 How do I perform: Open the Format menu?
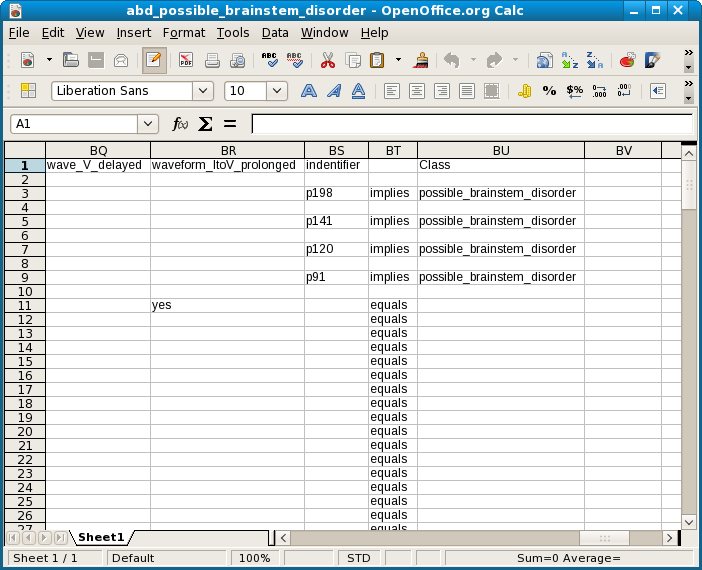pos(183,32)
